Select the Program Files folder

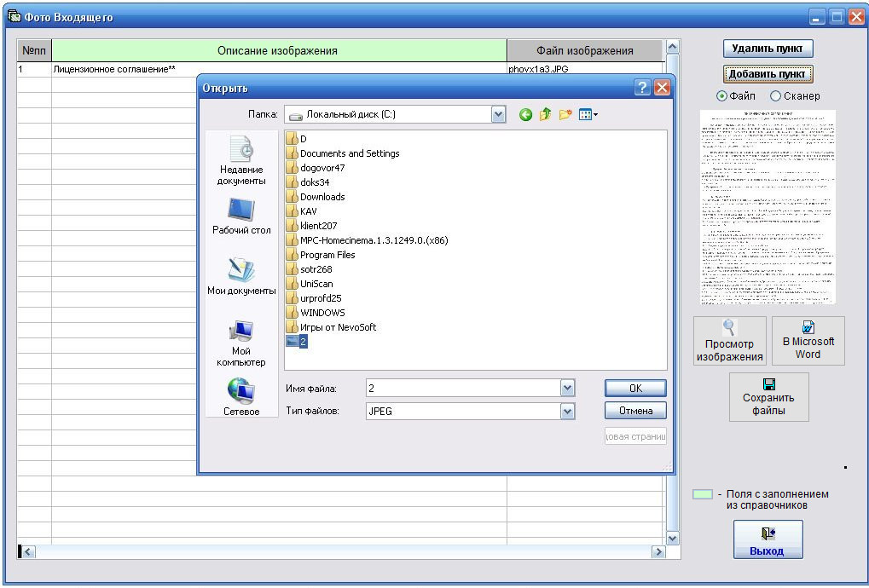(327, 255)
